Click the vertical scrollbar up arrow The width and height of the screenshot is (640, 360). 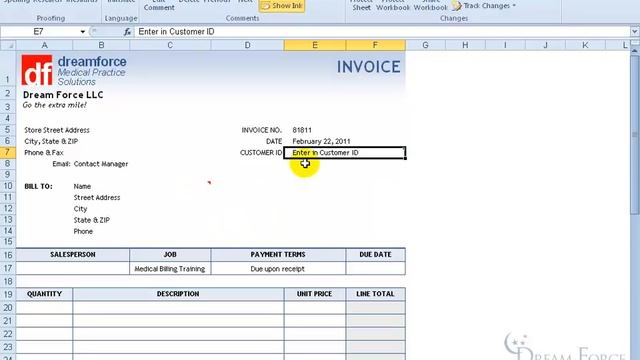click(635, 51)
